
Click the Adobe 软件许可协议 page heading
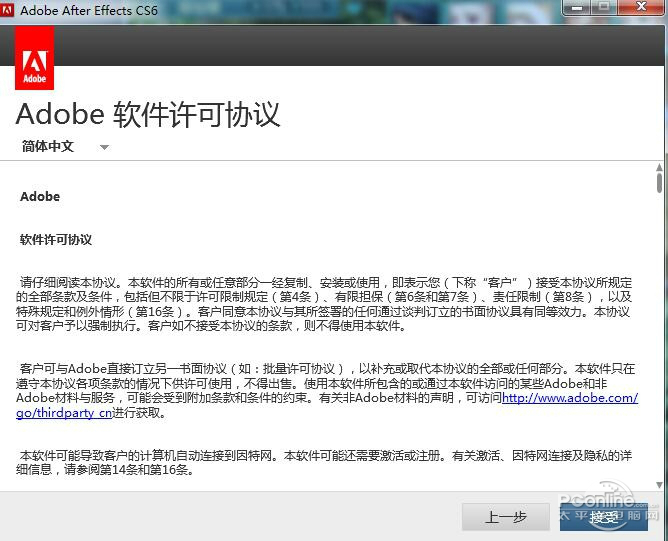(148, 114)
